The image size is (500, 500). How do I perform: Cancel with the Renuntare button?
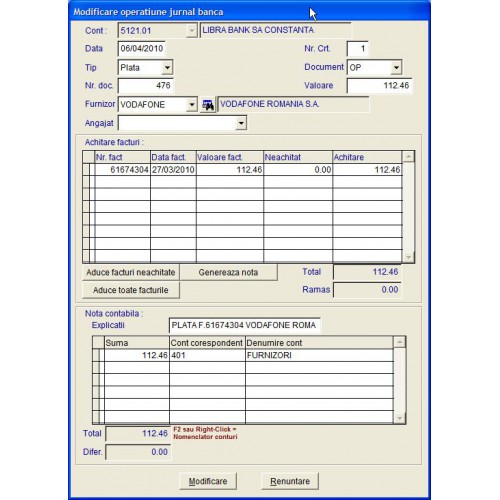point(290,481)
